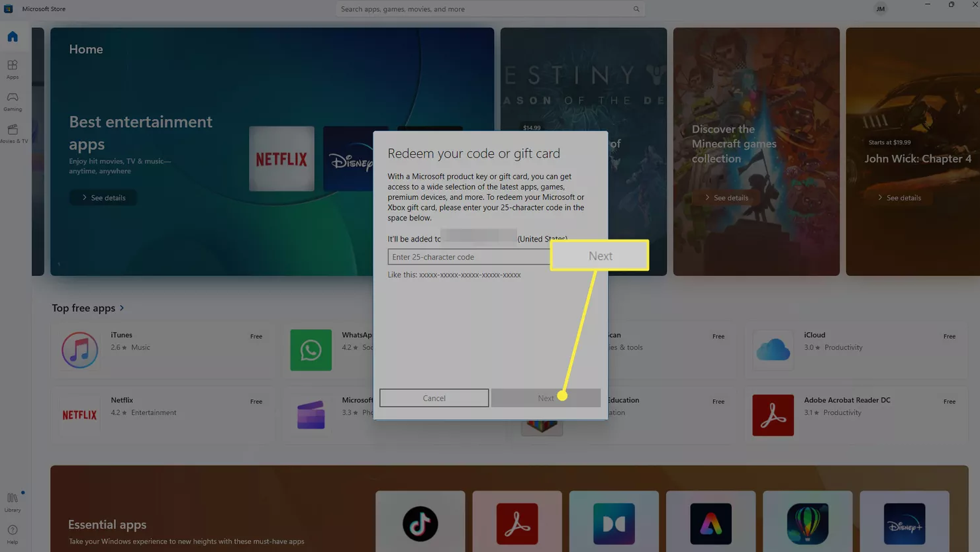
Task: Click the search magnifier icon
Action: (636, 9)
